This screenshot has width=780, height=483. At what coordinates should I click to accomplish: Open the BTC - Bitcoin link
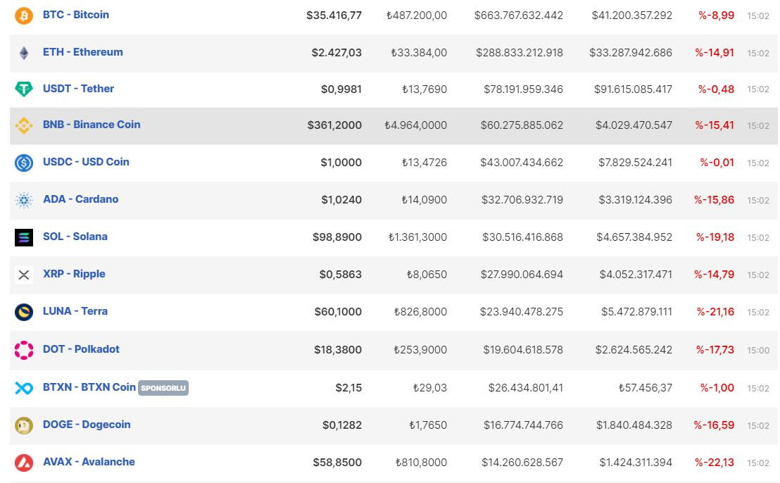click(76, 14)
